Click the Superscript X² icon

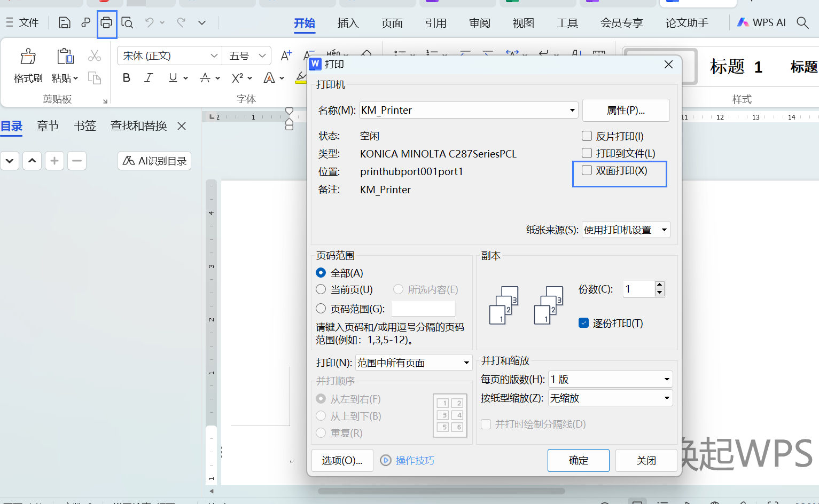click(237, 78)
